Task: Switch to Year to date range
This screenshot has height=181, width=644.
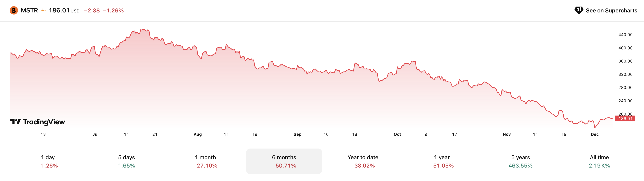Action: [363, 161]
